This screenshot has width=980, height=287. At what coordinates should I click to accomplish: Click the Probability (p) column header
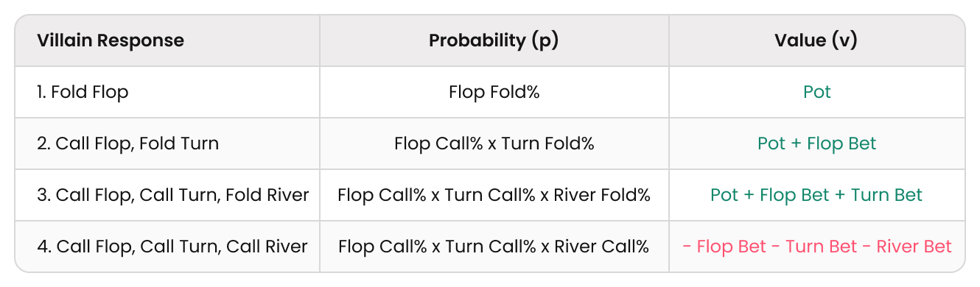[x=494, y=40]
